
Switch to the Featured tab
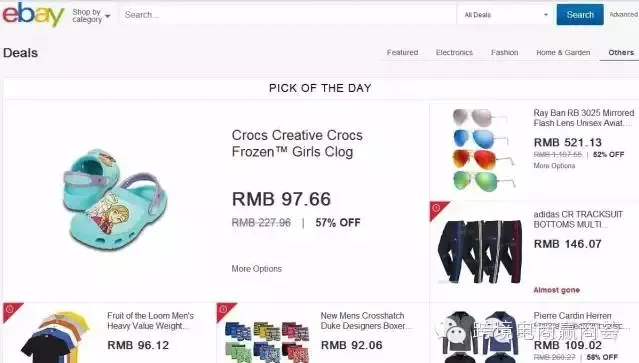pos(402,53)
